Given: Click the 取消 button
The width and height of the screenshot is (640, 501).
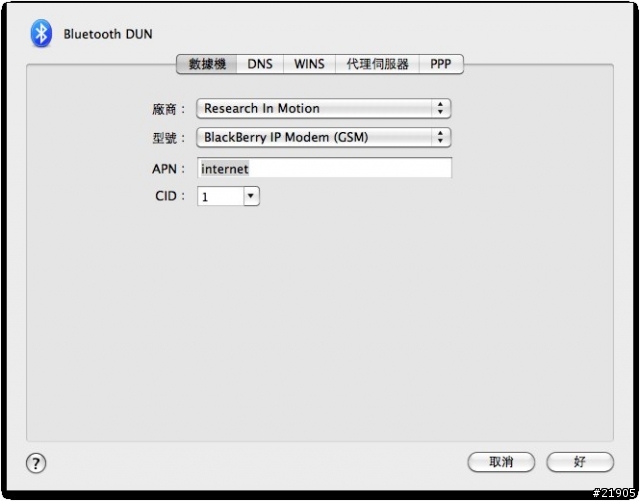Looking at the screenshot, I should point(501,462).
